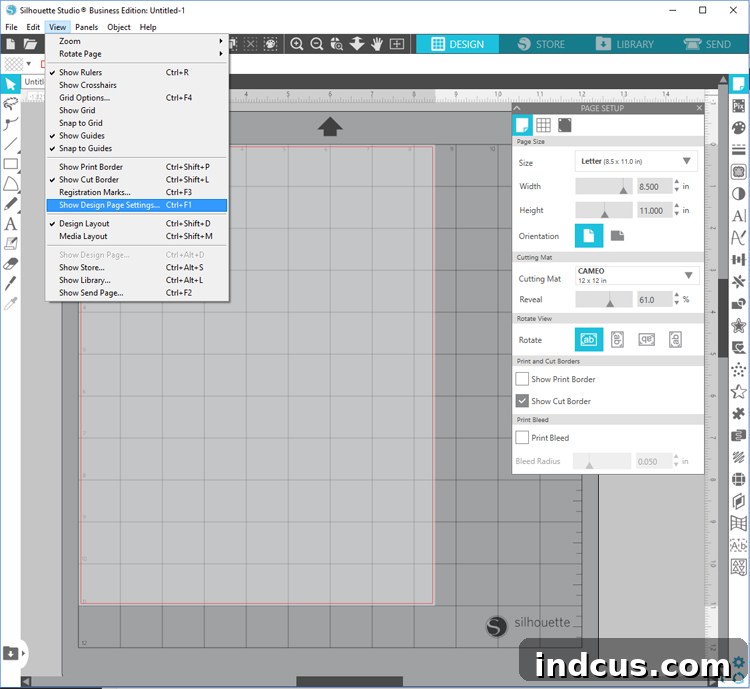
Task: Collapse the Page Setup panel chevron
Action: pyautogui.click(x=517, y=108)
